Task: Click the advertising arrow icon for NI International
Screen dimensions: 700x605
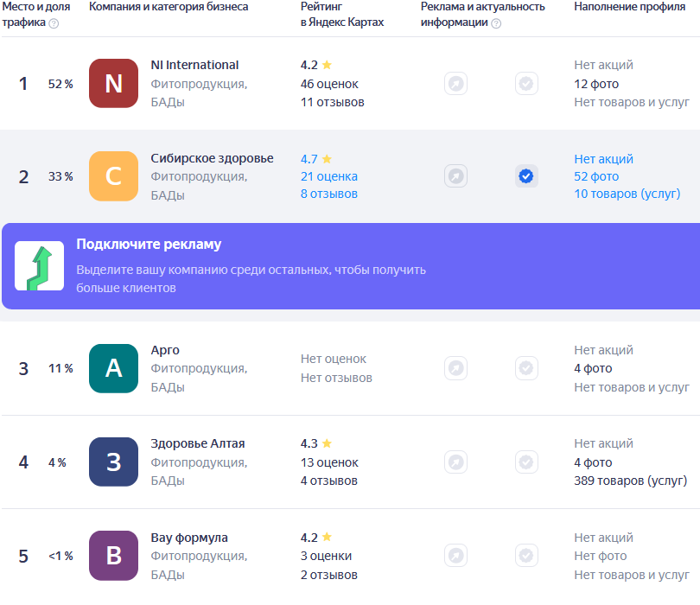Action: pyautogui.click(x=455, y=84)
